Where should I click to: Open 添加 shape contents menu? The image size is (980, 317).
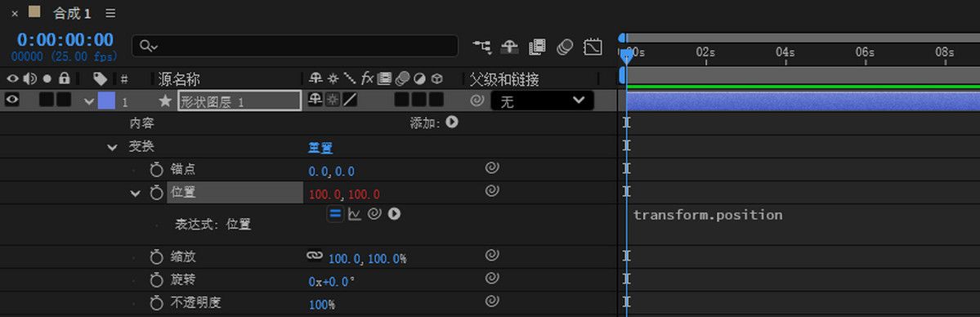click(451, 123)
